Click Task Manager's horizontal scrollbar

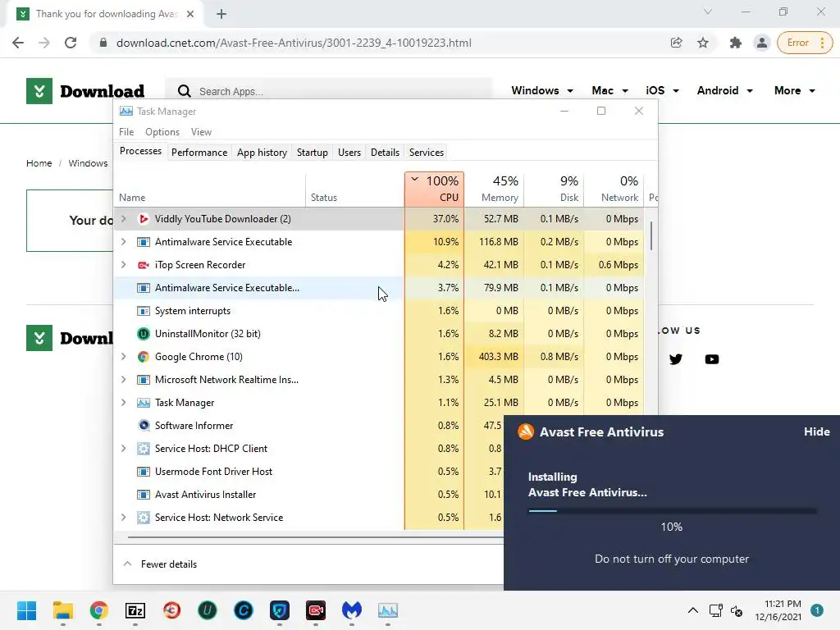[x=316, y=536]
